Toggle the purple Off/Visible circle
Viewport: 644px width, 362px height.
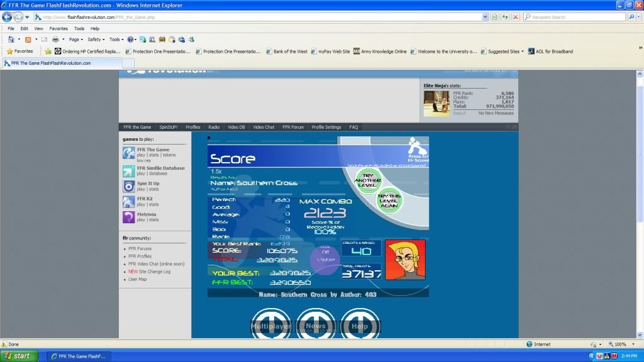tap(325, 259)
